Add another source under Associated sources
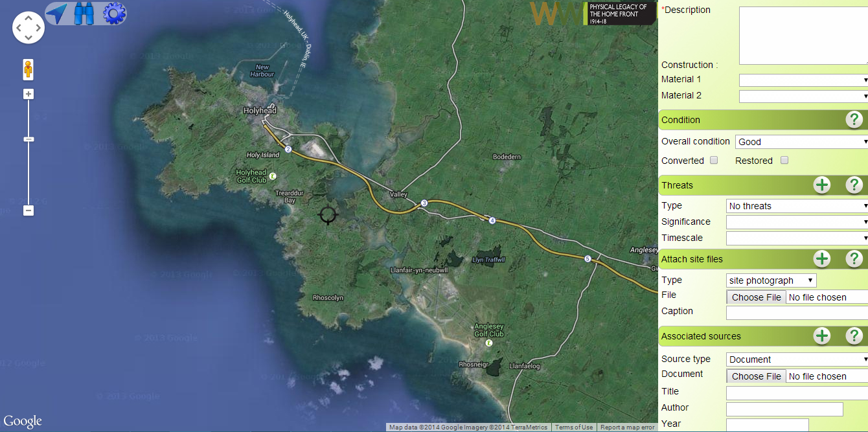The width and height of the screenshot is (868, 432). [822, 336]
